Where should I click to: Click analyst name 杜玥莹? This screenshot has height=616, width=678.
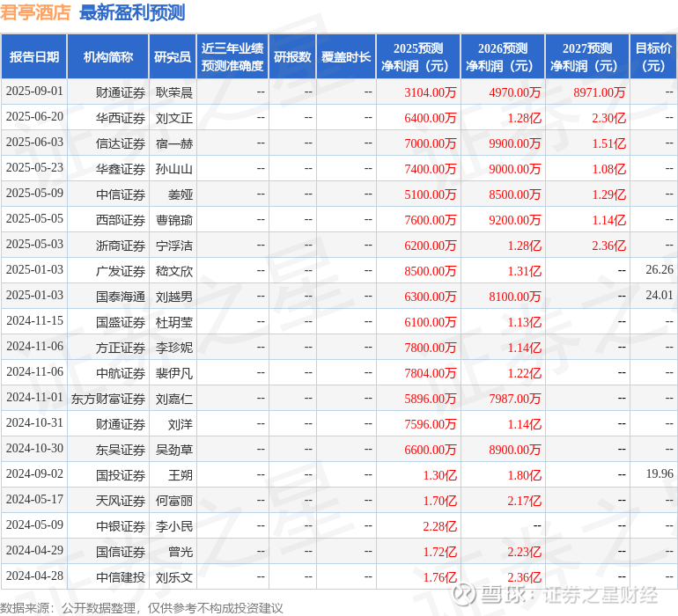click(x=174, y=322)
